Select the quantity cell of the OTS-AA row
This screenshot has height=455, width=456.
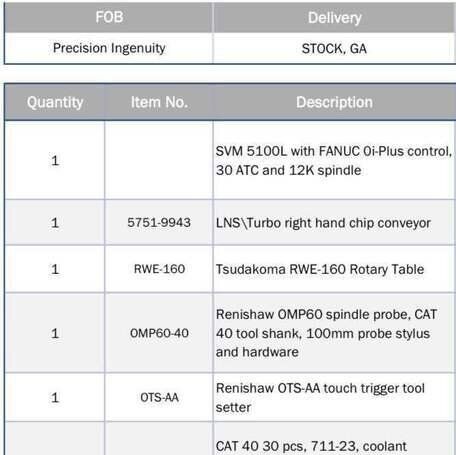pyautogui.click(x=55, y=397)
